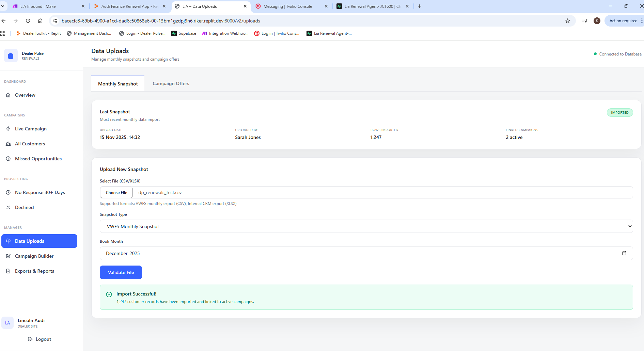The image size is (644, 351).
Task: Close the Lia Renewal Agent tab
Action: coord(407,6)
